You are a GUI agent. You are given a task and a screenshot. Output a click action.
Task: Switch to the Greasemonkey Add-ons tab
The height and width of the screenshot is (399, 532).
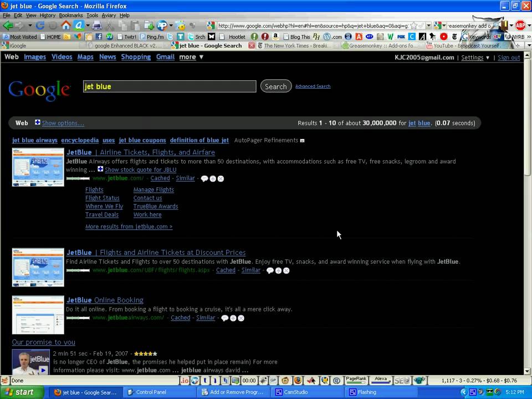(382, 45)
